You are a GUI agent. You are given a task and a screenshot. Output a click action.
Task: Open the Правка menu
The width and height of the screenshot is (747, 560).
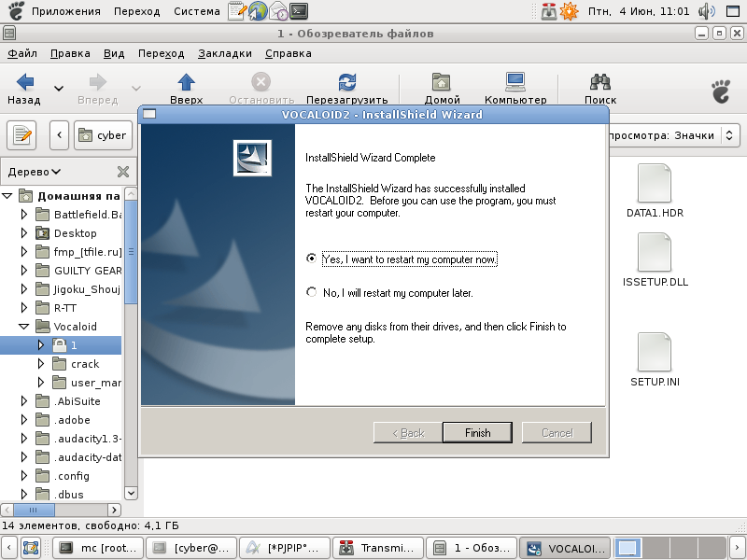(x=70, y=53)
